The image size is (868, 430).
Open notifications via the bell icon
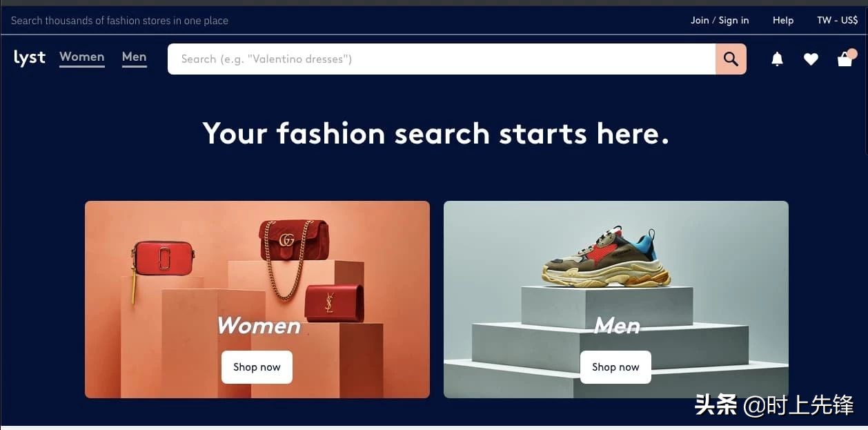point(777,59)
